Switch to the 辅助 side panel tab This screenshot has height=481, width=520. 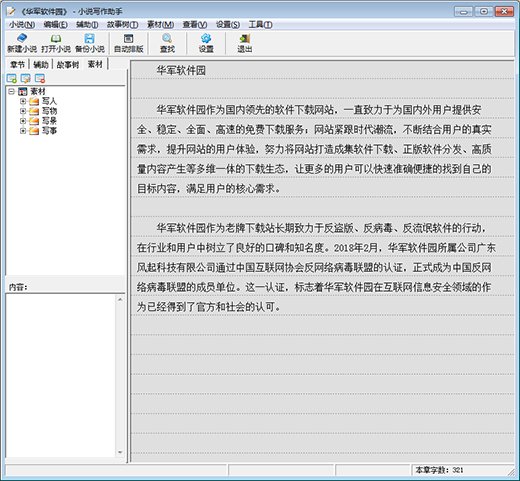41,65
